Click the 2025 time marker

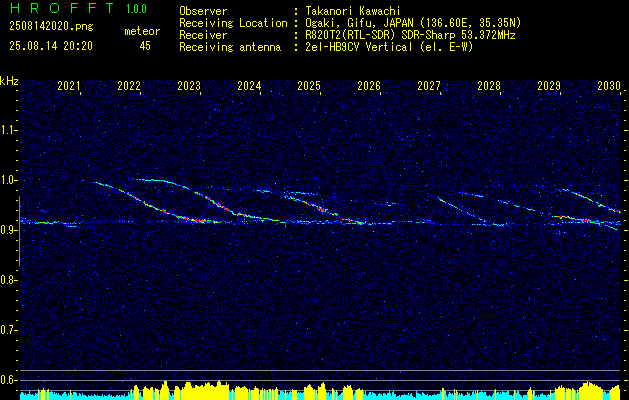point(309,86)
